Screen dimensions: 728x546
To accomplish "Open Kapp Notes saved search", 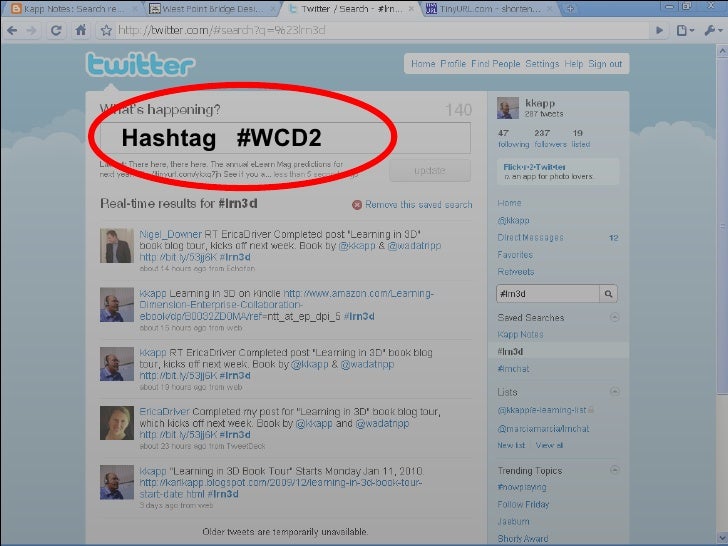I will [520, 335].
